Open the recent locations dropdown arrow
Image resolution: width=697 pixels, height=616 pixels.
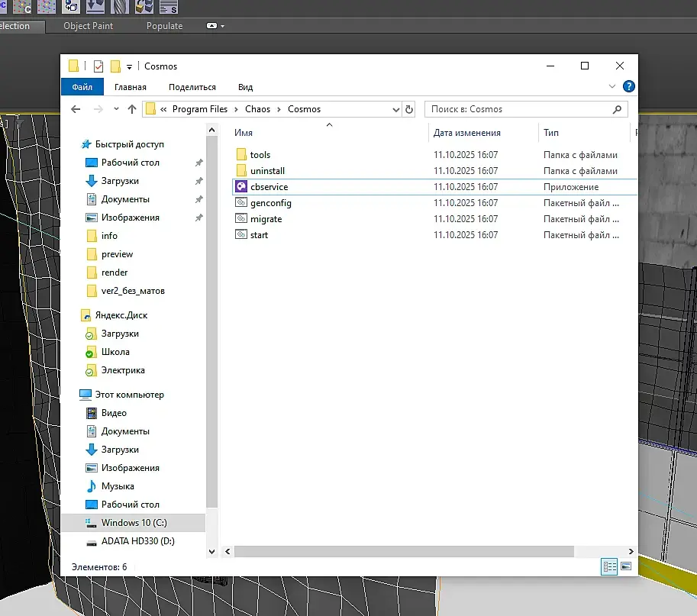click(116, 109)
